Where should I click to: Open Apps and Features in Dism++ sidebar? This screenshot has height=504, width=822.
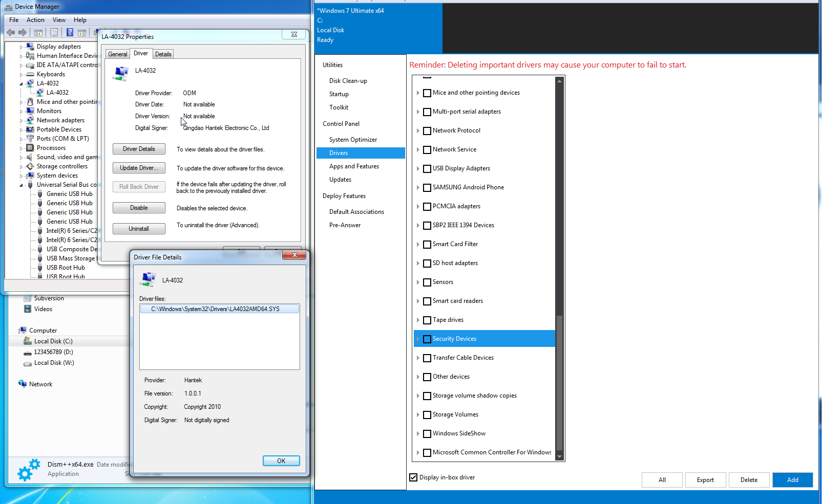pos(354,166)
